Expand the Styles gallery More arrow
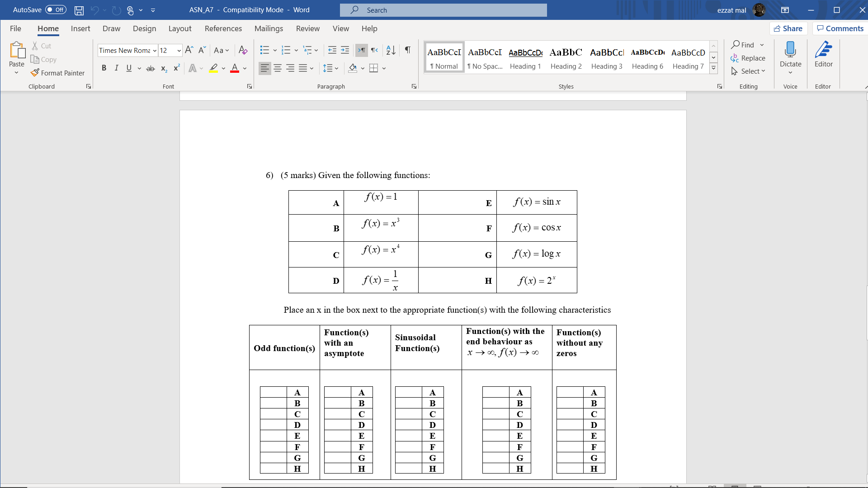Screen dimensions: 868x488 pyautogui.click(x=713, y=68)
